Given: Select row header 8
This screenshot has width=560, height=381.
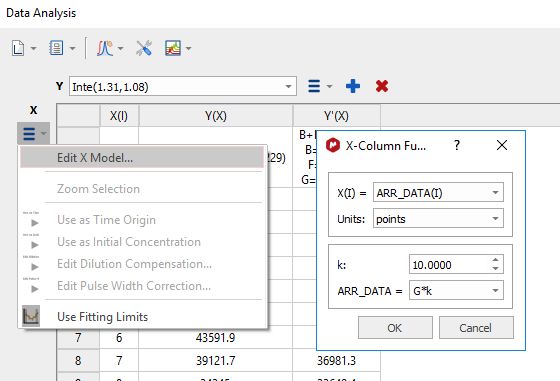Looking at the screenshot, I should pos(78,360).
